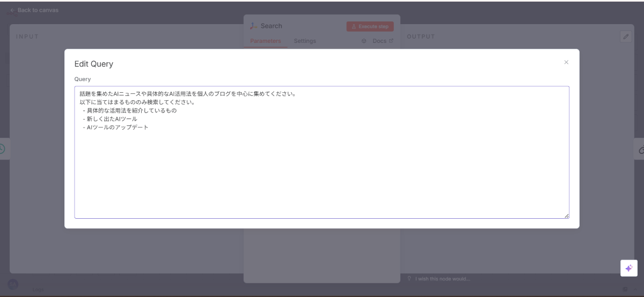Screen dimensions: 644x297
Task: Click the Docs external link icon
Action: tap(391, 41)
